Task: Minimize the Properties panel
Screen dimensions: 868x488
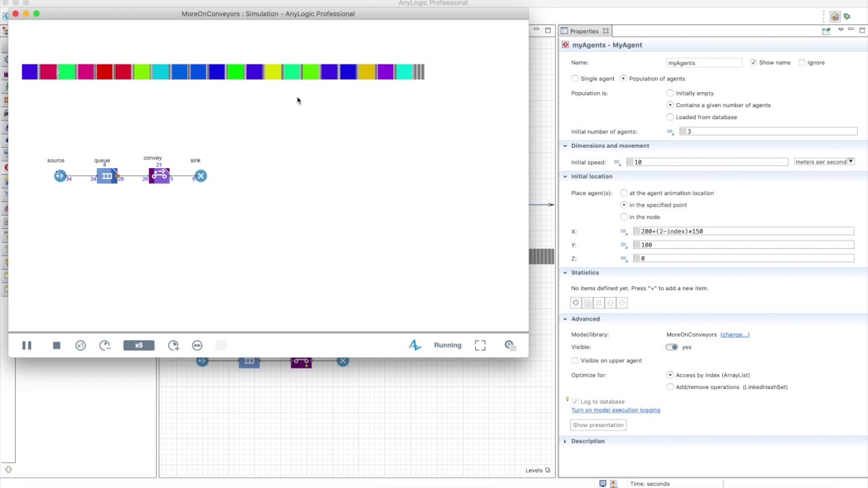Action: pyautogui.click(x=851, y=30)
